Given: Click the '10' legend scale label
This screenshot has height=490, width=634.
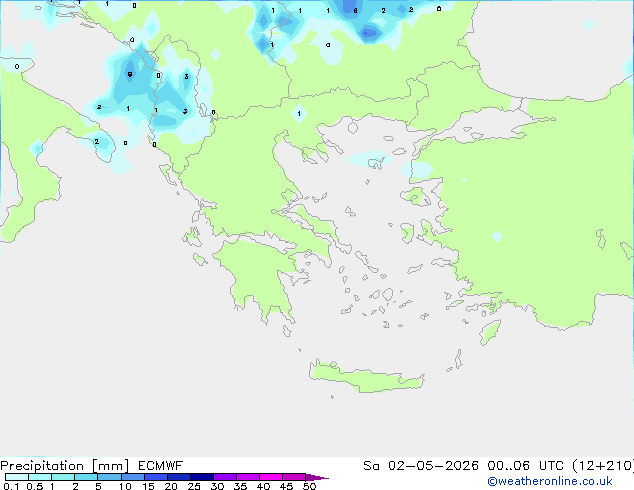Looking at the screenshot, I should (x=125, y=486).
